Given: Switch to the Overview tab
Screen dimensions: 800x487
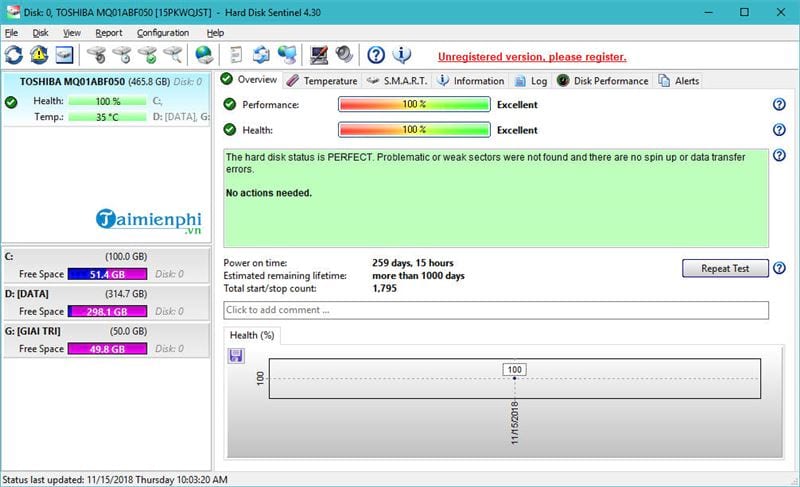Looking at the screenshot, I should click(x=249, y=80).
